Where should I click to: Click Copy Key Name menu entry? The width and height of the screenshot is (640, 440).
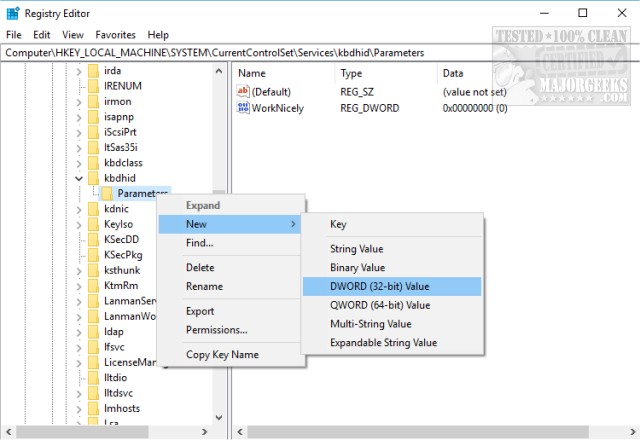230,355
